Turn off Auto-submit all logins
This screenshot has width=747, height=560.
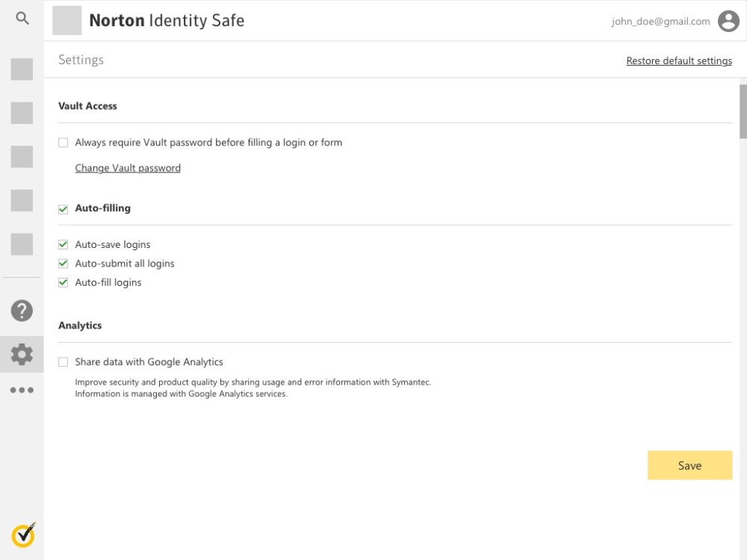click(63, 264)
